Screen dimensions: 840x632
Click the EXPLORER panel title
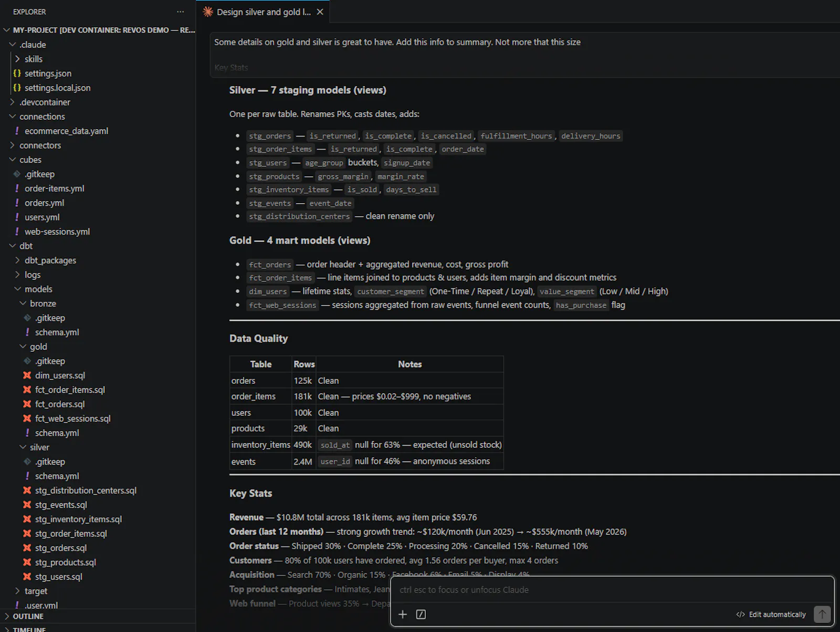click(x=29, y=12)
